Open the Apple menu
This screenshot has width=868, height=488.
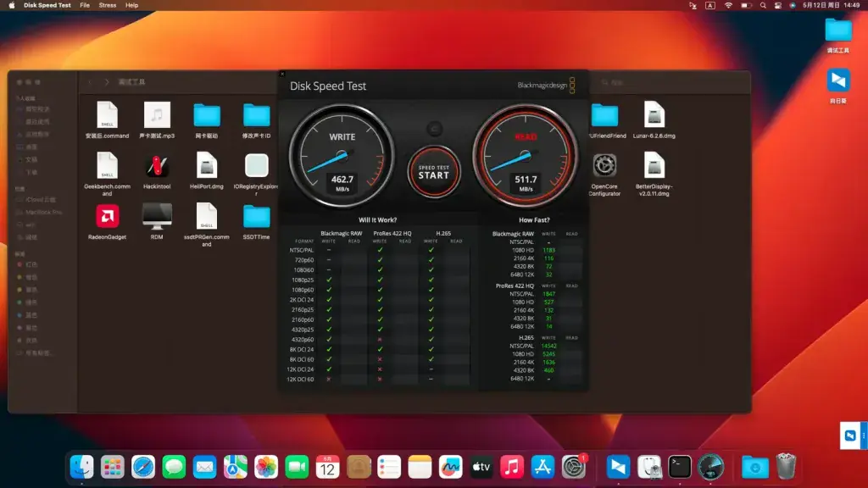coord(12,5)
